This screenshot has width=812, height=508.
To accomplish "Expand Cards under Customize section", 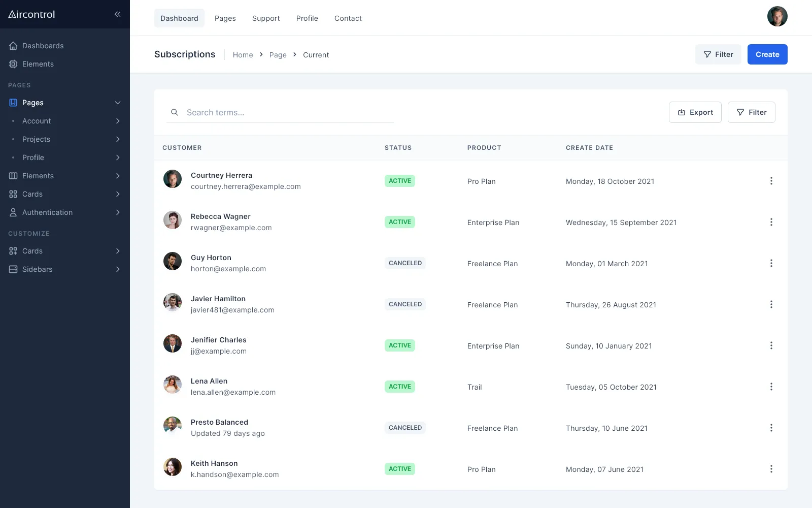I will pyautogui.click(x=118, y=251).
